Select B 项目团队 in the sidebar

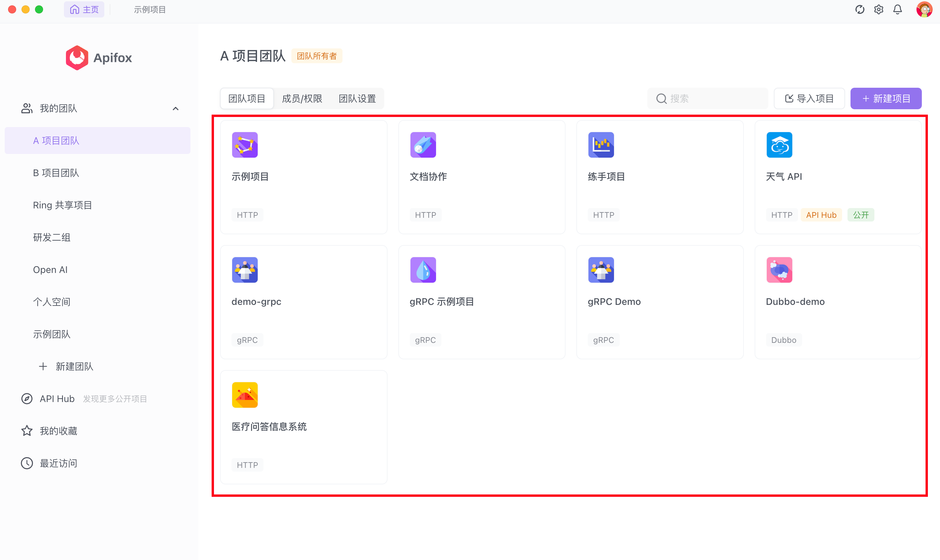coord(56,173)
